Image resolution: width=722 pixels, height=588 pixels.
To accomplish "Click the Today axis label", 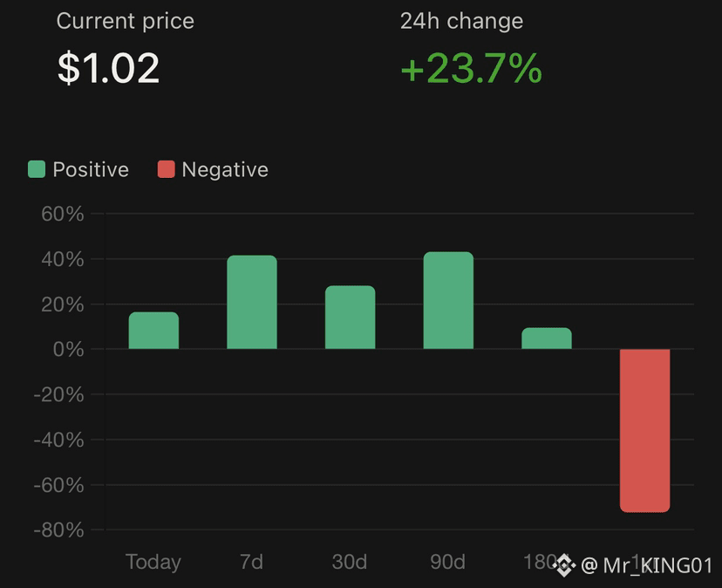I will [153, 563].
